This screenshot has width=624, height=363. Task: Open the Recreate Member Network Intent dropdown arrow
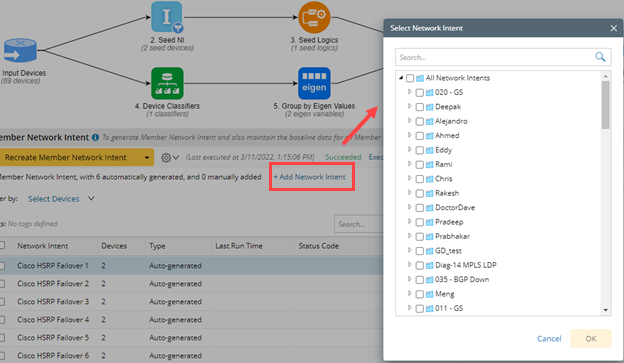(x=147, y=158)
